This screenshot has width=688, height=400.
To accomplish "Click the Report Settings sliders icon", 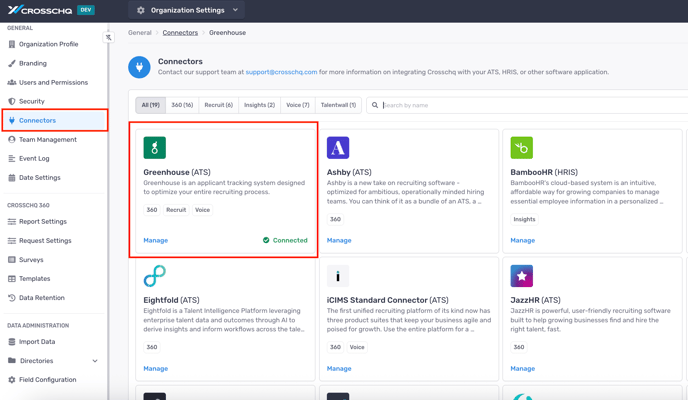I will click(x=12, y=221).
